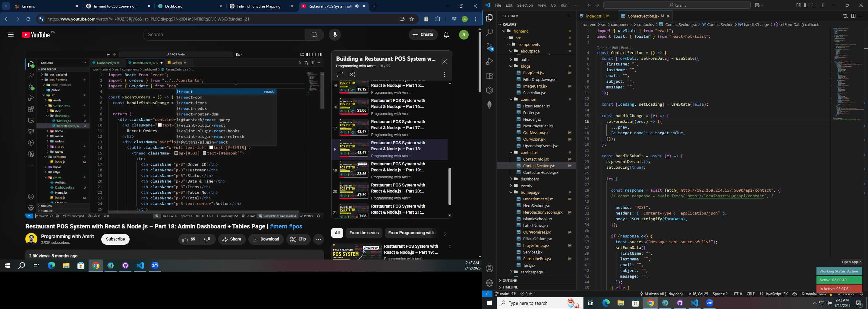This screenshot has width=868, height=309.
Task: Open Task View in lower taskbar
Action: coord(591,303)
